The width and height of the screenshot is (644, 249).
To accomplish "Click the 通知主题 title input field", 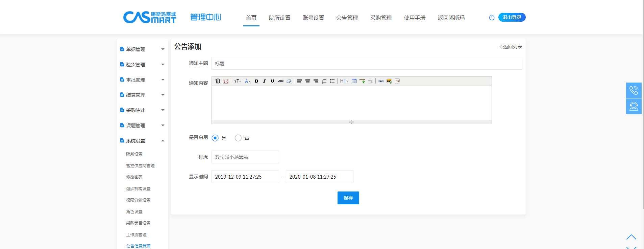I will 367,64.
